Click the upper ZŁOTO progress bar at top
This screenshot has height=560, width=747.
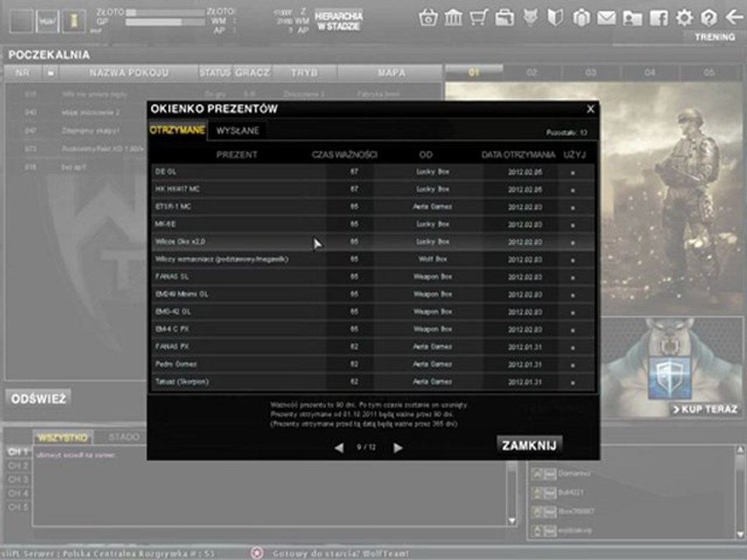pyautogui.click(x=165, y=13)
